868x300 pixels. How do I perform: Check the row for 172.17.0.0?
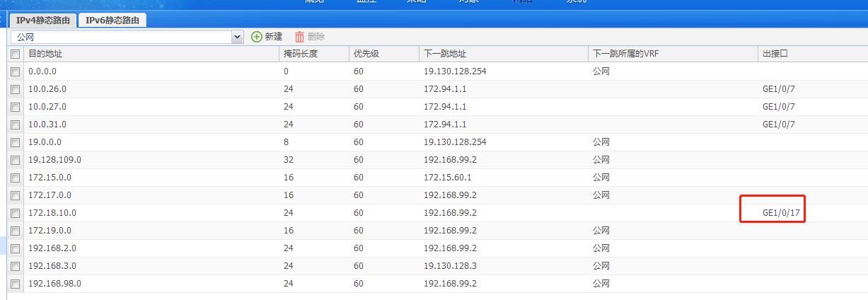[15, 195]
